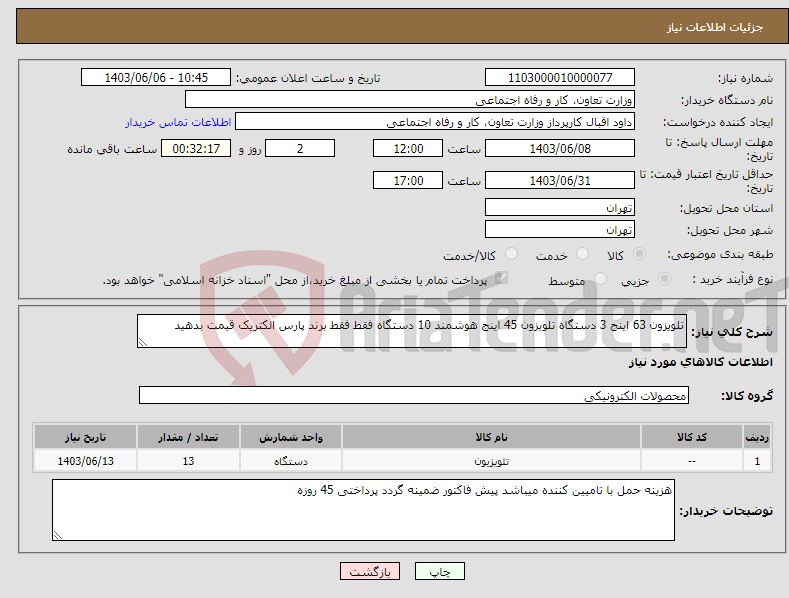
Task: Click row number 1 cell
Action: (x=757, y=461)
